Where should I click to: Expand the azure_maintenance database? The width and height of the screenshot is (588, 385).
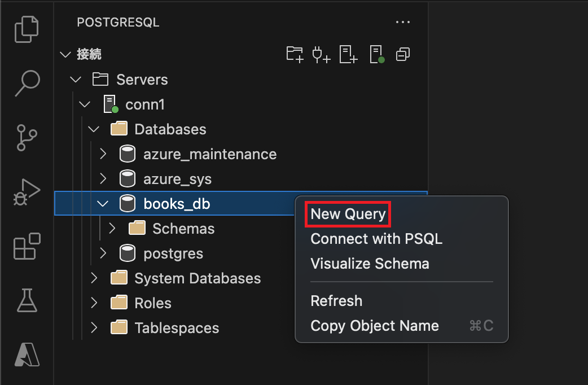(x=103, y=154)
